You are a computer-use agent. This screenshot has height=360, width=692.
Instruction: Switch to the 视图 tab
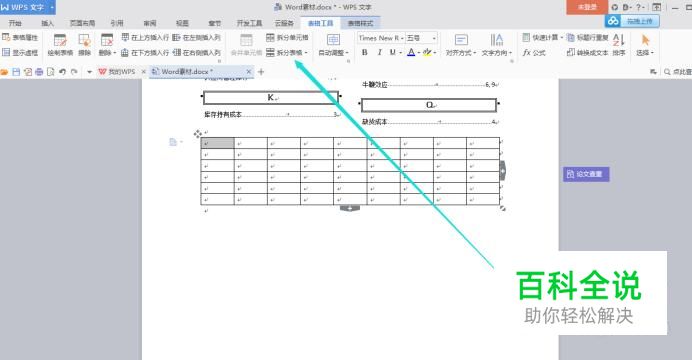point(182,23)
